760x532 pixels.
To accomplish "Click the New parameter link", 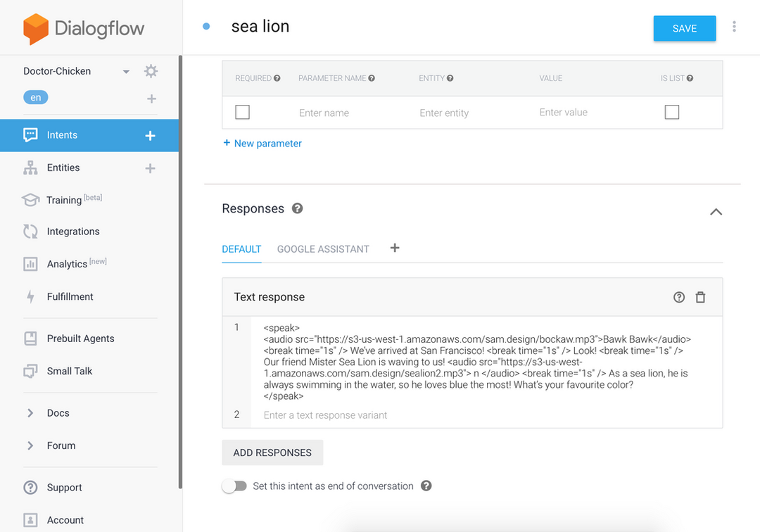I will pyautogui.click(x=262, y=144).
